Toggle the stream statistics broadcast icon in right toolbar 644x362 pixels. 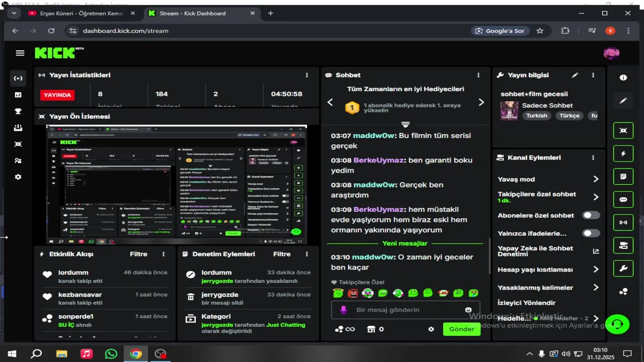point(623,222)
